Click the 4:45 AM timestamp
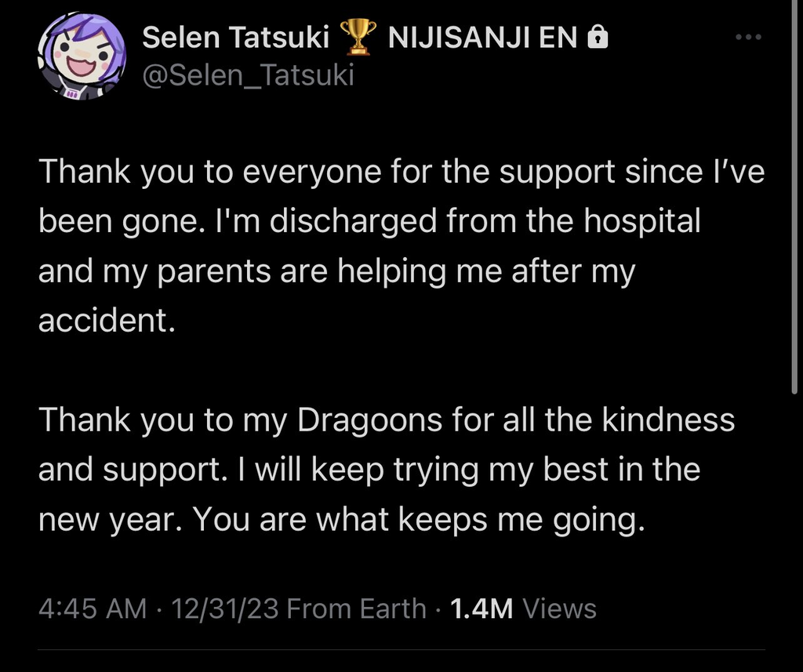This screenshot has height=672, width=803. tap(93, 608)
